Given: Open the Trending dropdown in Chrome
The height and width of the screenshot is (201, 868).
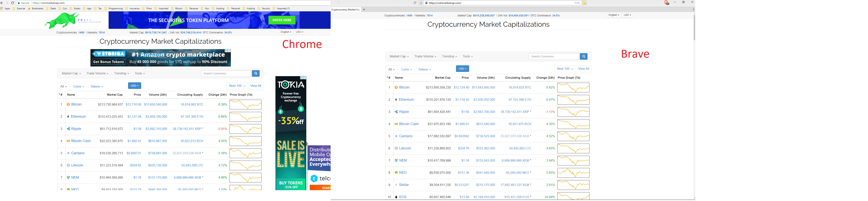Looking at the screenshot, I should (x=121, y=74).
